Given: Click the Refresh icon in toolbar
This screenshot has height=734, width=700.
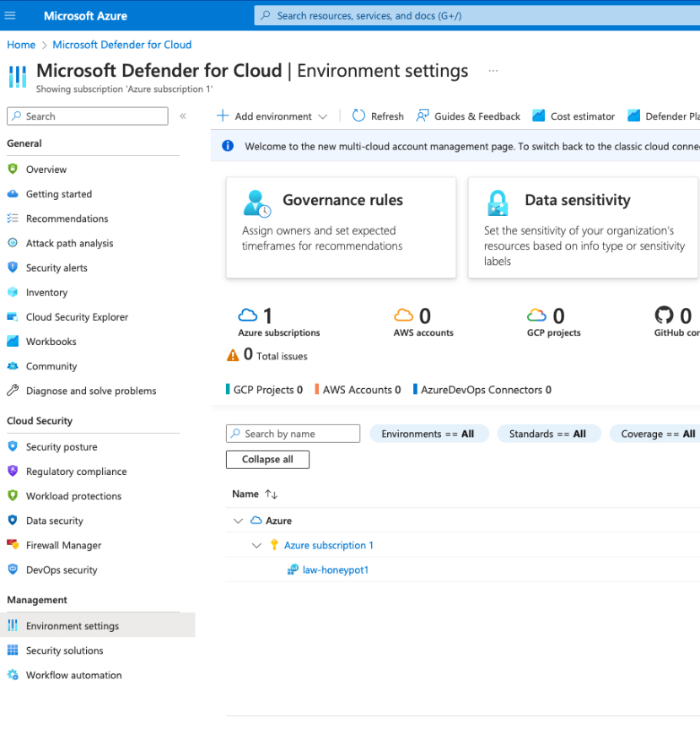Looking at the screenshot, I should (x=359, y=116).
